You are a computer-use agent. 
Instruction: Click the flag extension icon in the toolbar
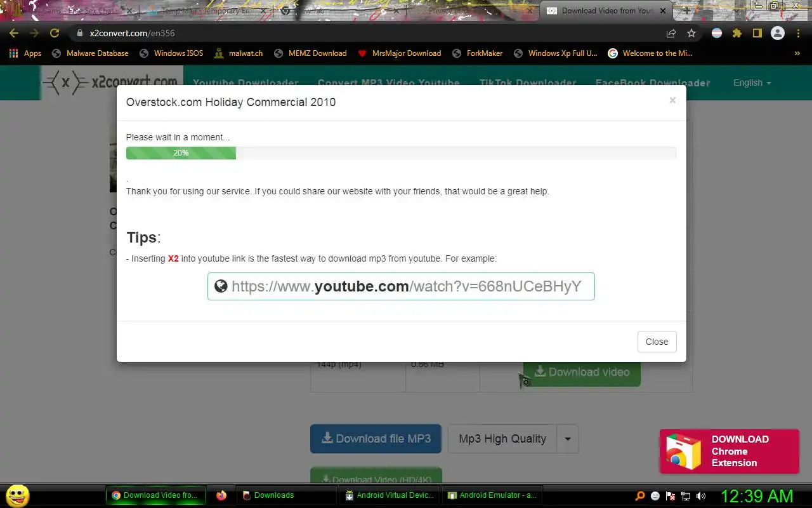[x=717, y=33]
